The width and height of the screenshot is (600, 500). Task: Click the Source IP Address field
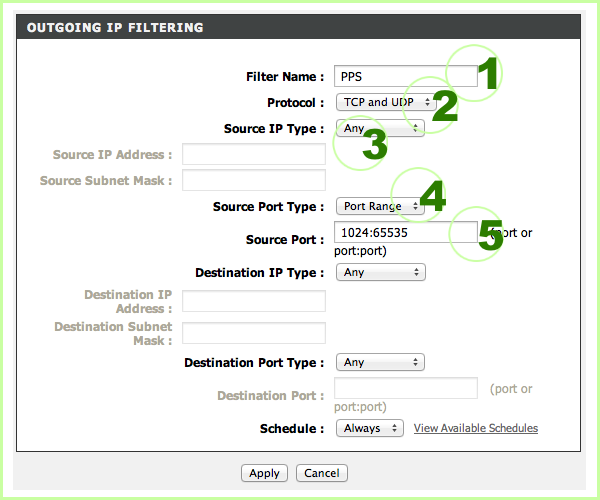click(x=254, y=154)
